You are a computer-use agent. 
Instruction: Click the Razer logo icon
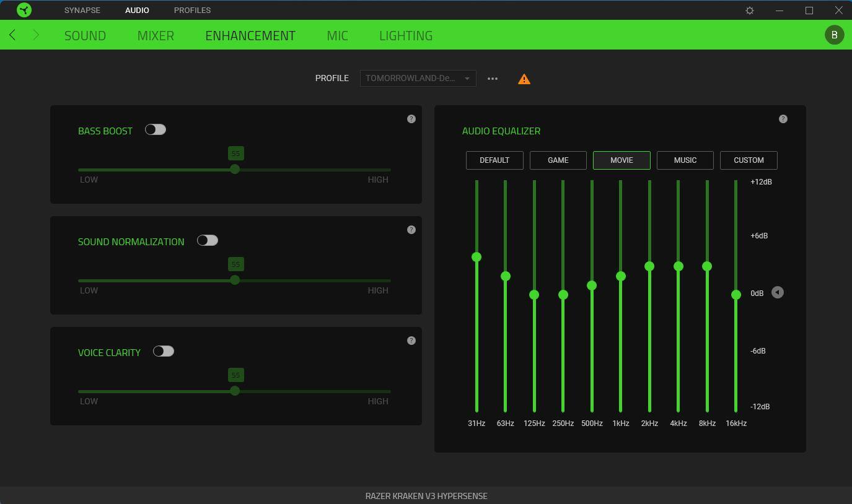tap(24, 10)
